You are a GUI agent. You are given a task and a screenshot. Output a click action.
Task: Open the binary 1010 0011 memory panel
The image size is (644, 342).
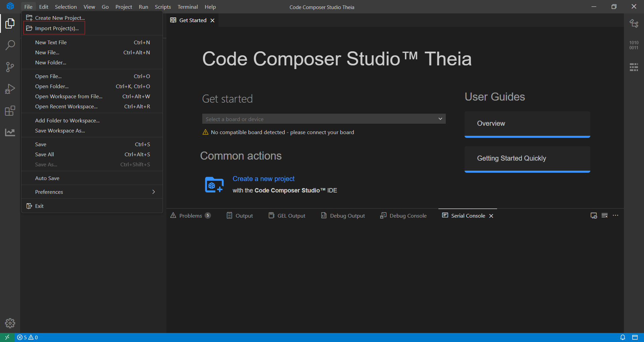pos(634,45)
